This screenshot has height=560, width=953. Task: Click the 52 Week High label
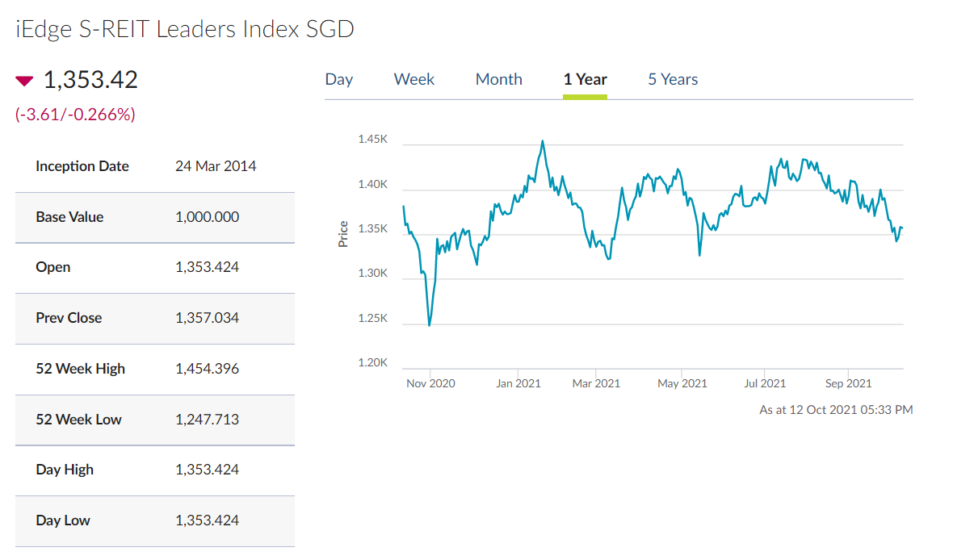[x=80, y=369]
